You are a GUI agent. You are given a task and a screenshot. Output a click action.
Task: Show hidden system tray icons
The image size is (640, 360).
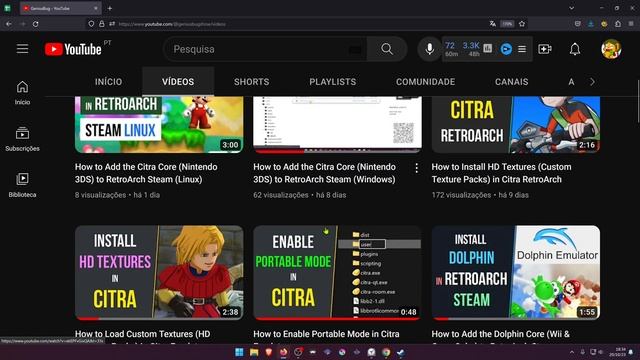pos(572,352)
